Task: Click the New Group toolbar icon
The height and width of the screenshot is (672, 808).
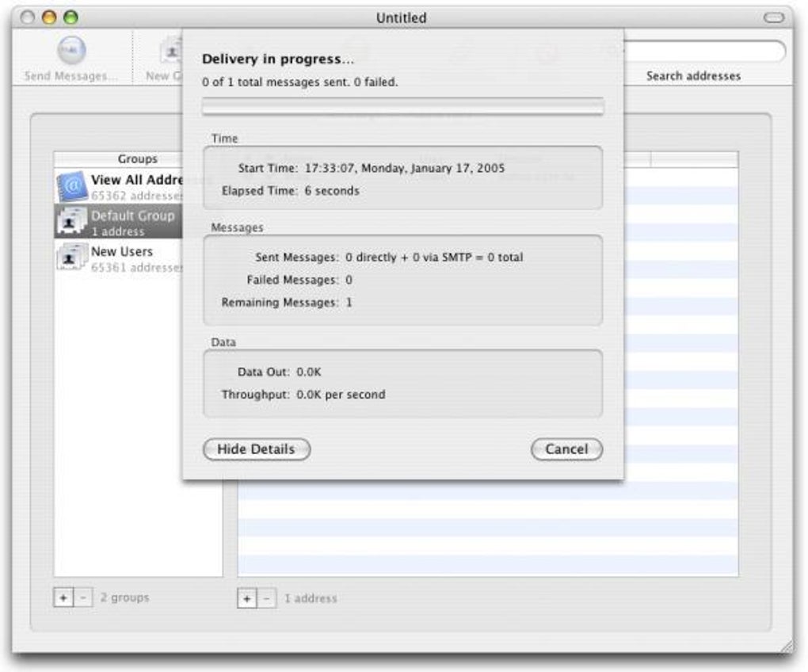Action: click(172, 52)
